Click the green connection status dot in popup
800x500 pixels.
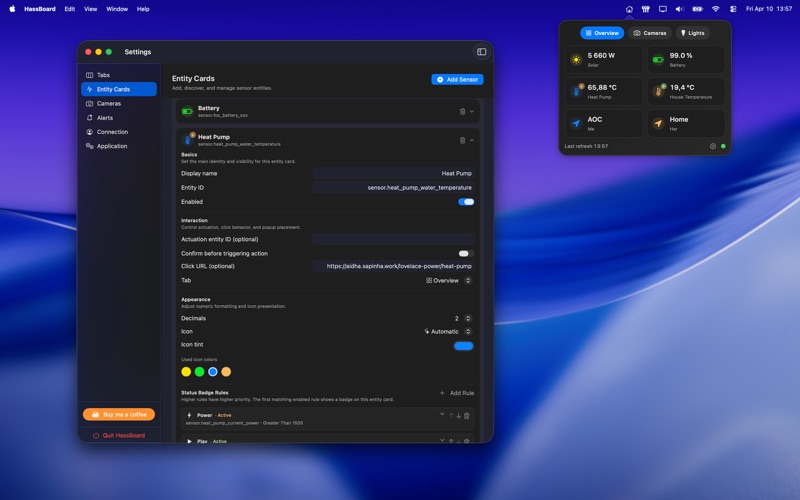pyautogui.click(x=723, y=146)
